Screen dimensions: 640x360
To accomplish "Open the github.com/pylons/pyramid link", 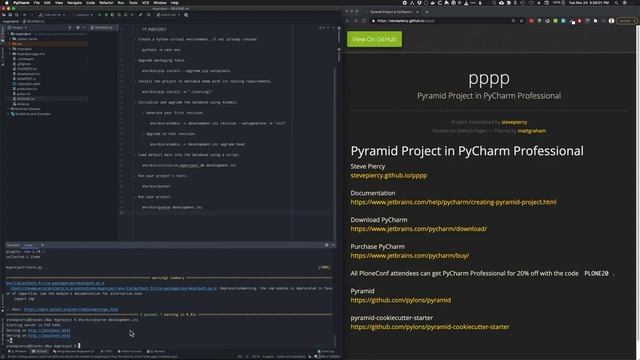I will pos(400,300).
